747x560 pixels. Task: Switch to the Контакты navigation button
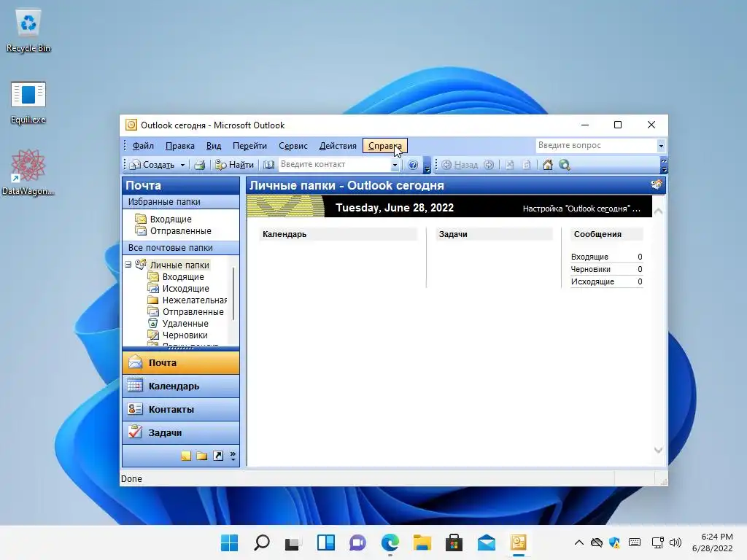tap(181, 410)
